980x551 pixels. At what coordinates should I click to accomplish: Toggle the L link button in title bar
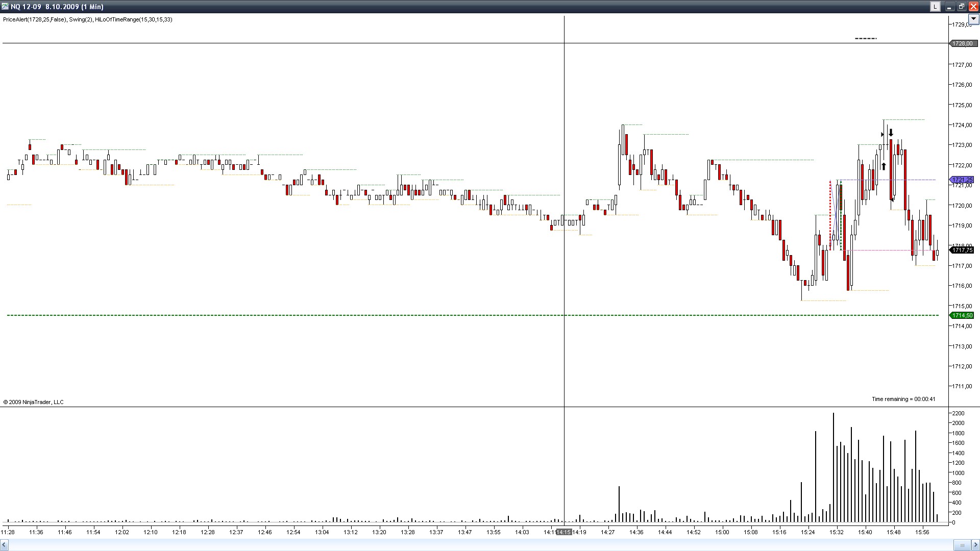[935, 7]
